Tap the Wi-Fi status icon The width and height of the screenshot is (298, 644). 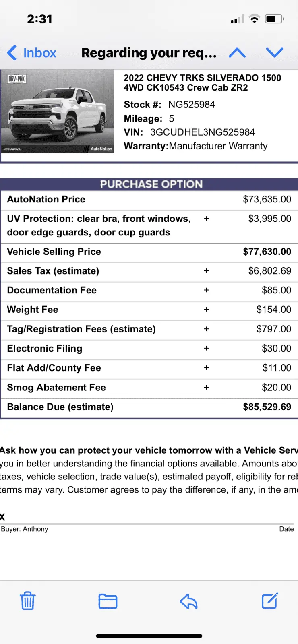click(254, 19)
